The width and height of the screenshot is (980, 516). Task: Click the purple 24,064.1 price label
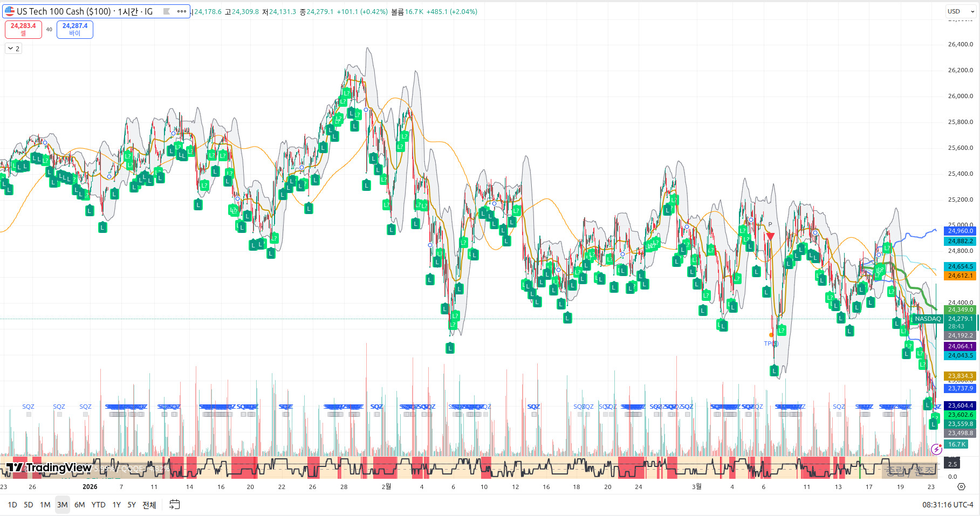tap(961, 346)
